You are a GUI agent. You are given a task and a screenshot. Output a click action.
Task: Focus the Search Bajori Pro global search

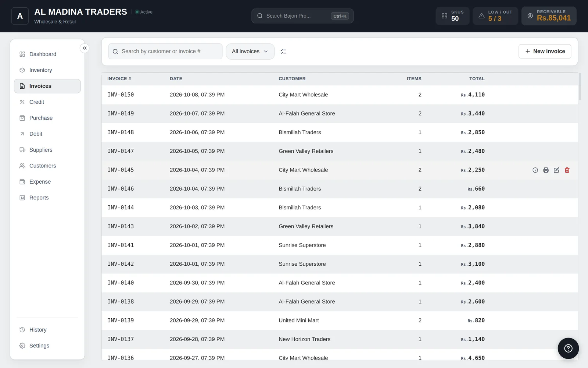(302, 16)
